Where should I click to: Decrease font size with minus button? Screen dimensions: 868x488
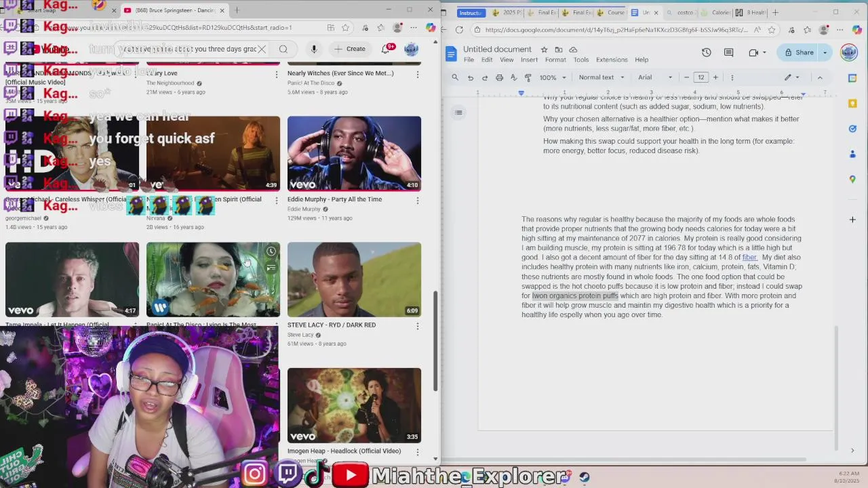pos(686,77)
